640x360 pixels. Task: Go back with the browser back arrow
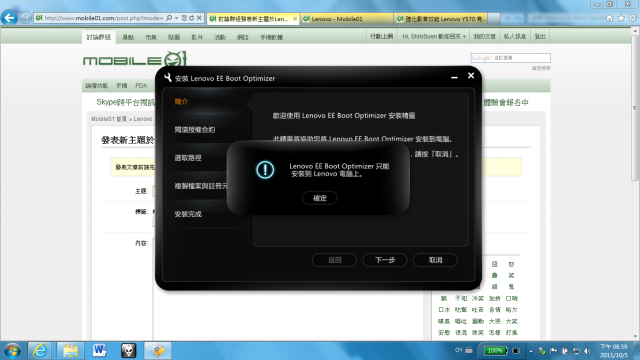[9, 18]
